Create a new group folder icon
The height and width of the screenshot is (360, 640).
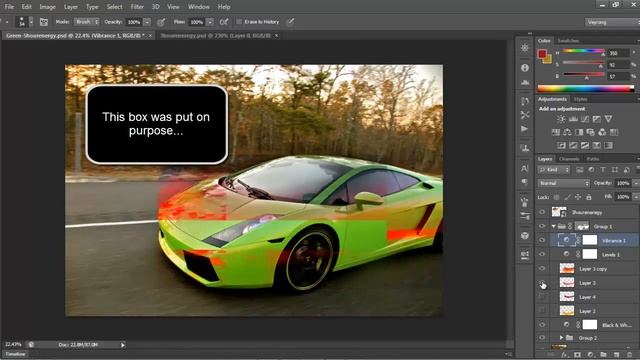pos(603,355)
